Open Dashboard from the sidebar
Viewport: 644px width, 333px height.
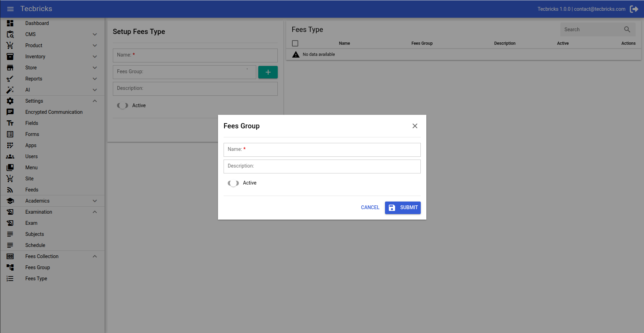point(52,23)
